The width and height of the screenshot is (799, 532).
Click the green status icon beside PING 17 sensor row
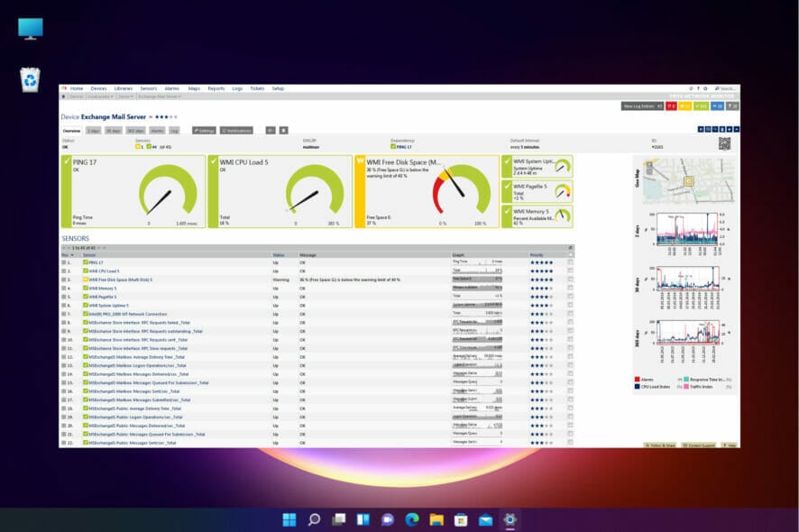pos(86,262)
